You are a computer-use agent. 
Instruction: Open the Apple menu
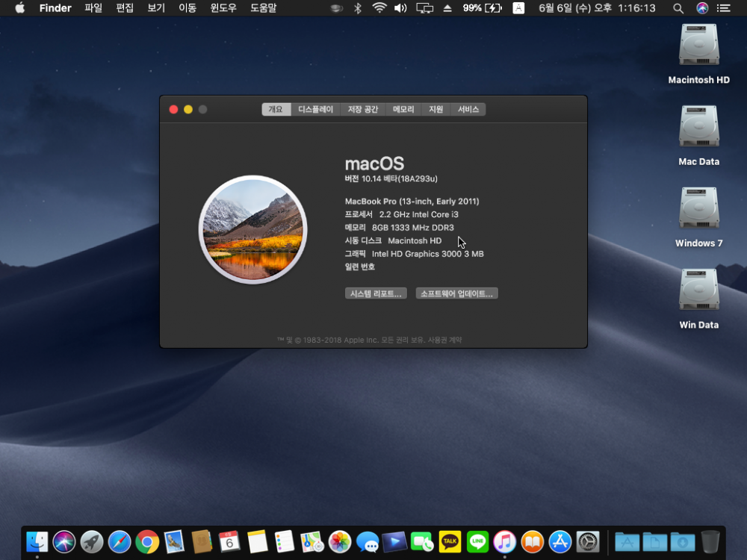pyautogui.click(x=19, y=8)
